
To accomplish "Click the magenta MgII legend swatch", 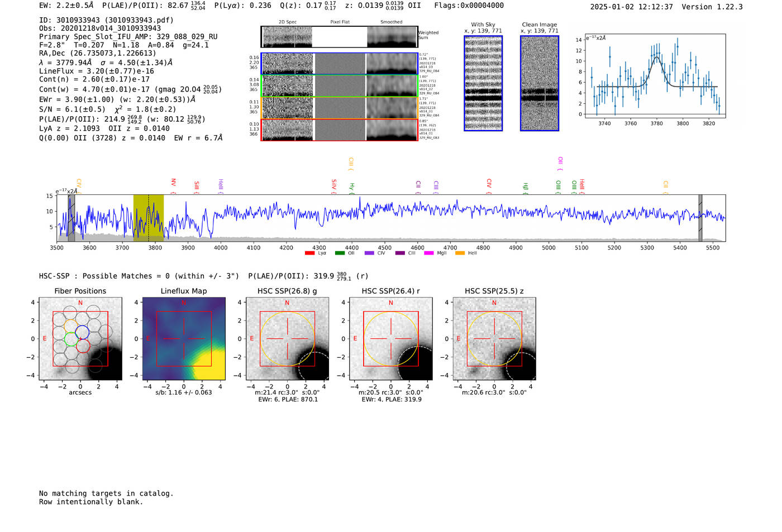I will pyautogui.click(x=430, y=253).
